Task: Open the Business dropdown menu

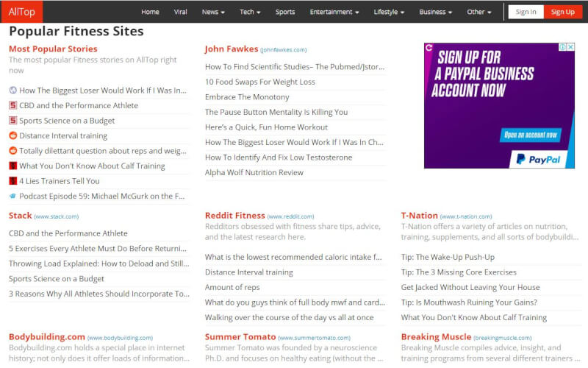Action: click(435, 12)
